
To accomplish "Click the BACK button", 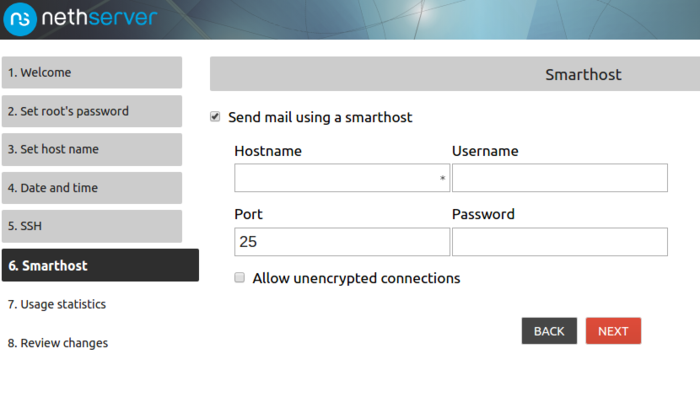I will 549,331.
